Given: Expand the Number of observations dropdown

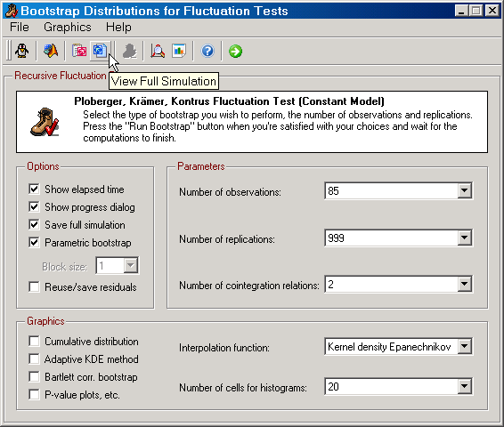Looking at the screenshot, I should click(x=465, y=190).
